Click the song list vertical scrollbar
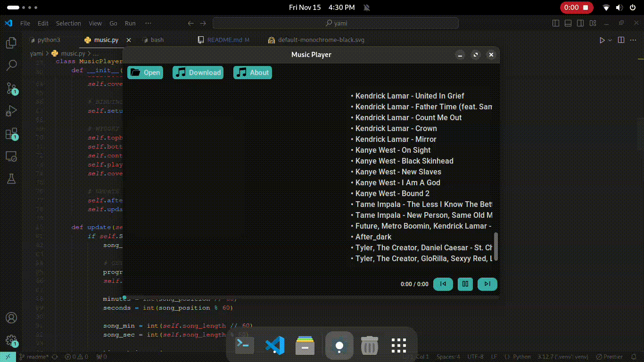The height and width of the screenshot is (362, 644). coord(495,245)
